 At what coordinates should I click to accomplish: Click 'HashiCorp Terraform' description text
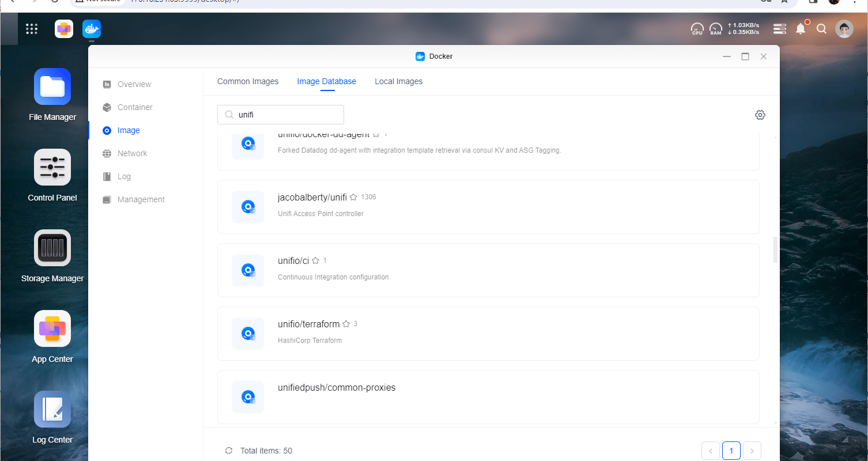pos(310,341)
